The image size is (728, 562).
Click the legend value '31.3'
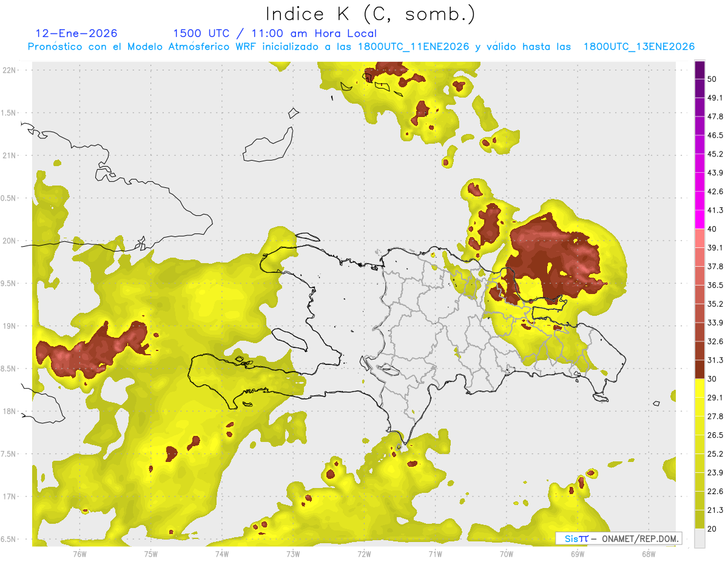(715, 360)
